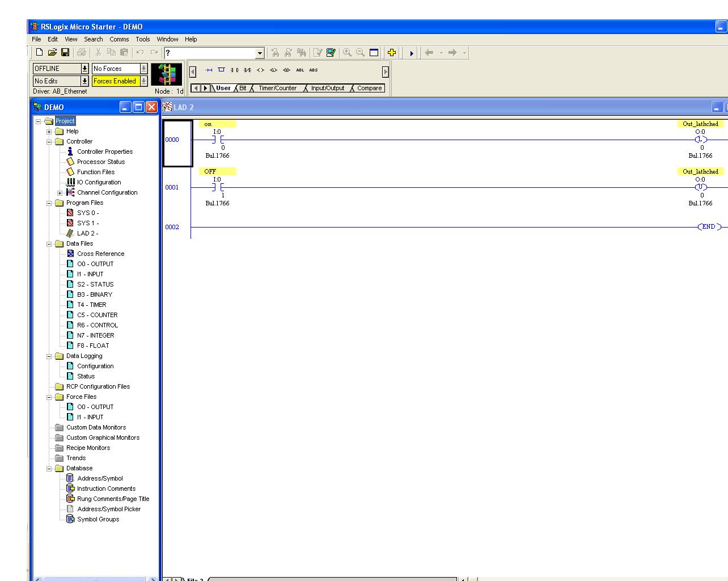Viewport: 728px width, 581px height.
Task: Collapse the Project root node
Action: (39, 121)
